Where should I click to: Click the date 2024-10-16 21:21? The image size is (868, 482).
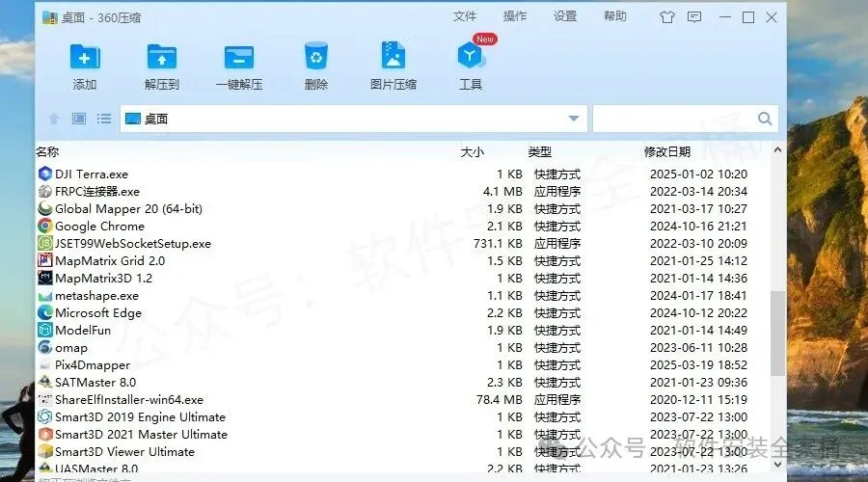tap(698, 226)
